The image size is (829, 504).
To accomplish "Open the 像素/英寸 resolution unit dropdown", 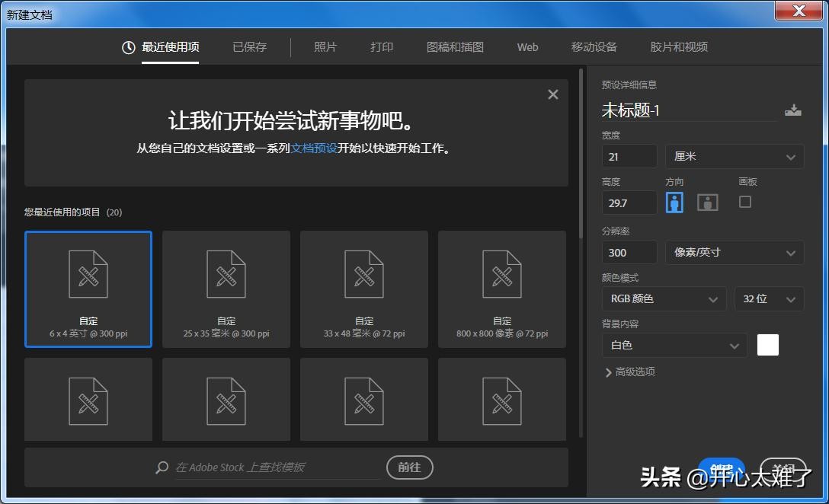I will point(735,253).
